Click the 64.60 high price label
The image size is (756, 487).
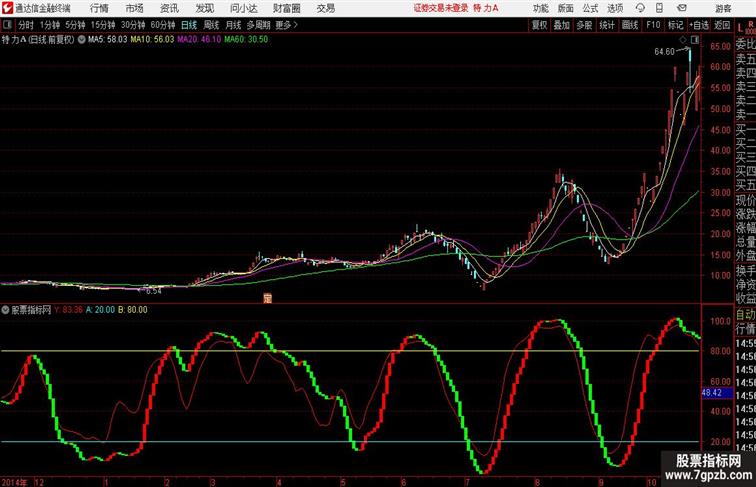coord(664,52)
